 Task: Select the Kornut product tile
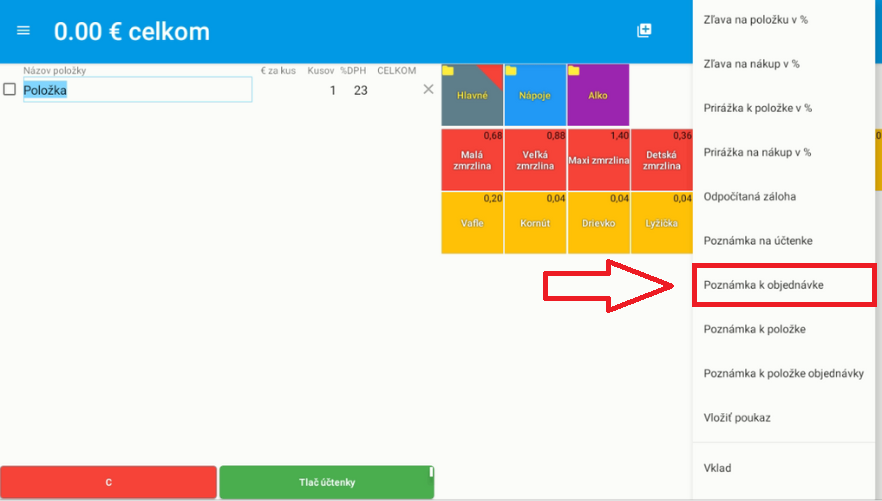[535, 222]
